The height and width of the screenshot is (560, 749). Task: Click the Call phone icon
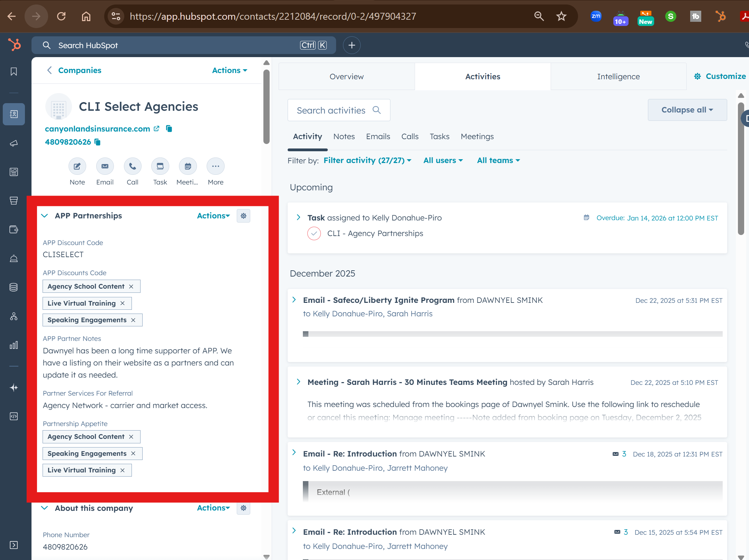point(133,166)
